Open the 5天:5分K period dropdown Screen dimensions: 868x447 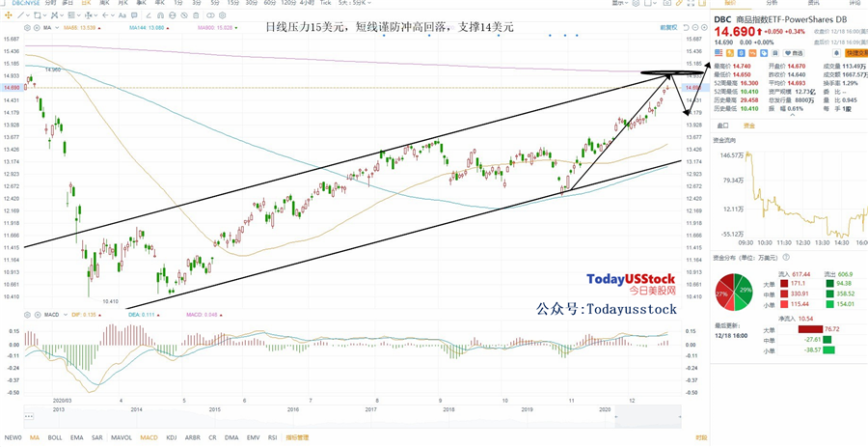pos(354,3)
